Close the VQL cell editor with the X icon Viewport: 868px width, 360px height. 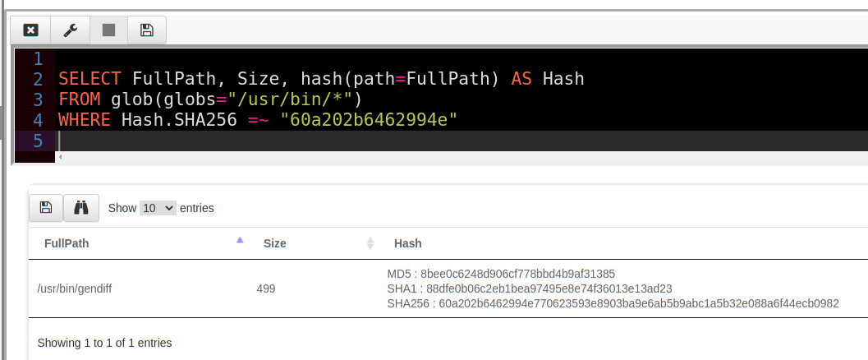pyautogui.click(x=30, y=30)
